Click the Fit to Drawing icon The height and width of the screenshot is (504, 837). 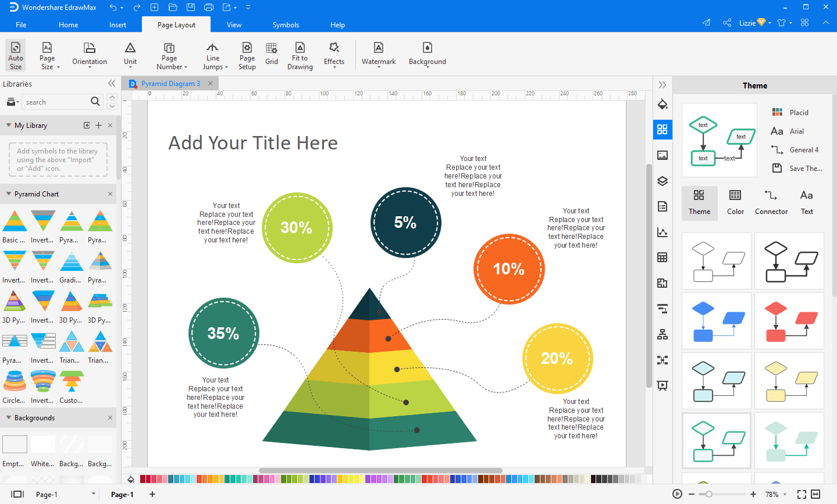click(300, 55)
